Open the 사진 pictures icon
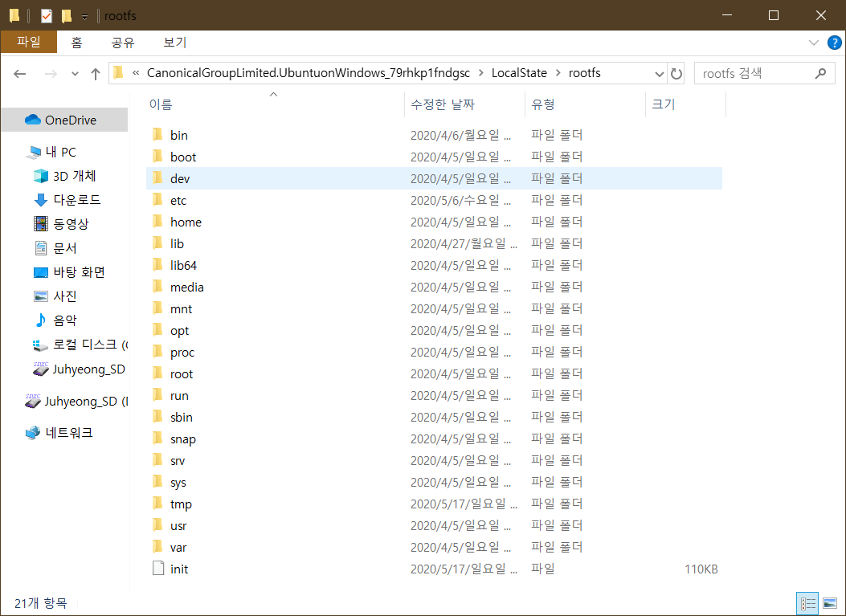This screenshot has width=846, height=616. (41, 296)
